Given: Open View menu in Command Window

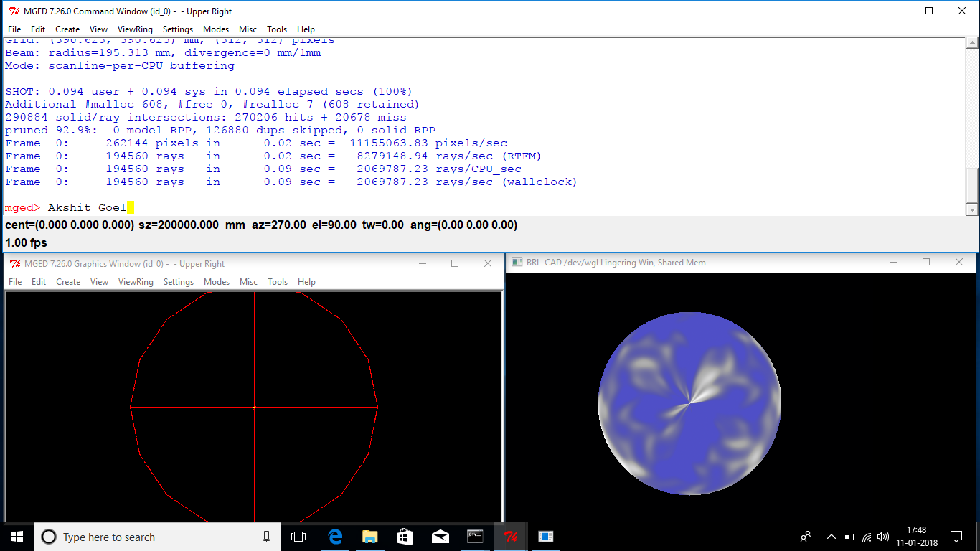Looking at the screenshot, I should pos(98,29).
